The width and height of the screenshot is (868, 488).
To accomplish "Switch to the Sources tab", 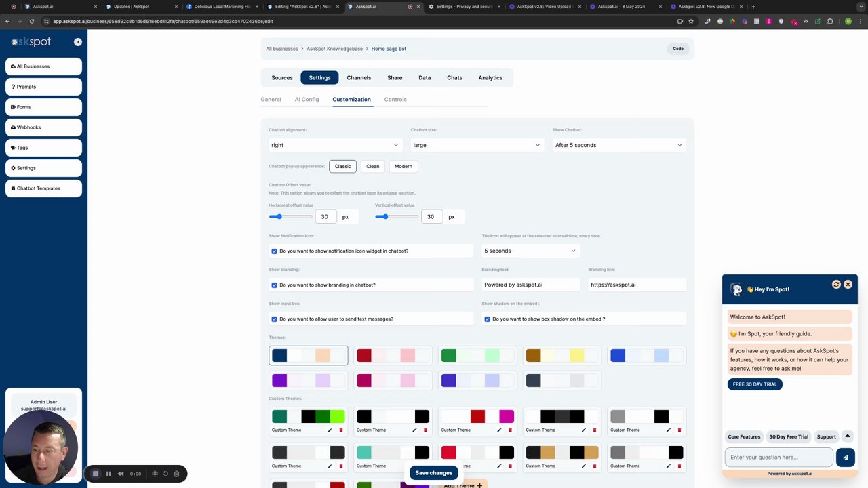I will pyautogui.click(x=282, y=78).
